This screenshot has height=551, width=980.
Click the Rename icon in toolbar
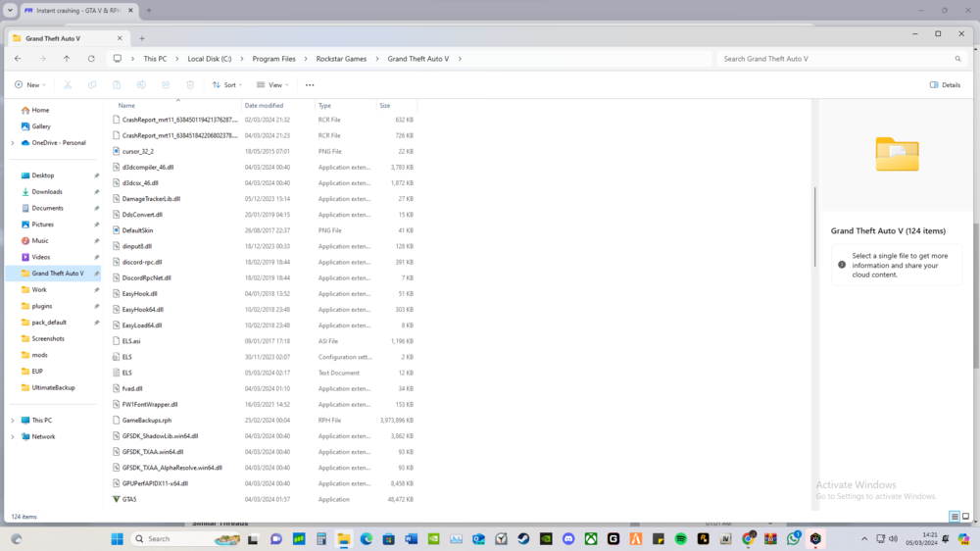[141, 85]
